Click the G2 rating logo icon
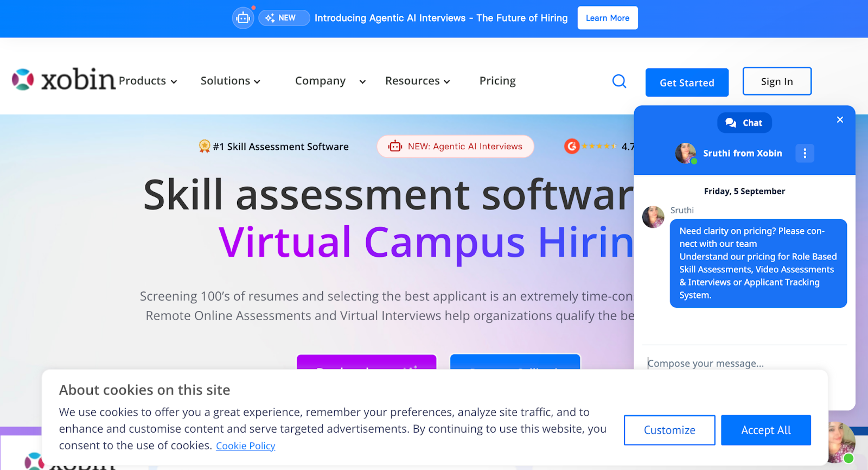The width and height of the screenshot is (868, 470). pyautogui.click(x=572, y=146)
